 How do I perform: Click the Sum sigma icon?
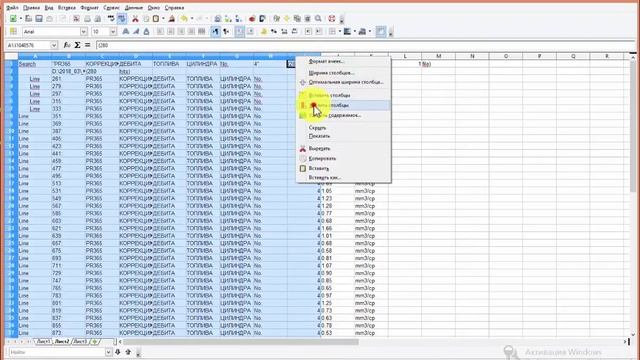pos(77,45)
